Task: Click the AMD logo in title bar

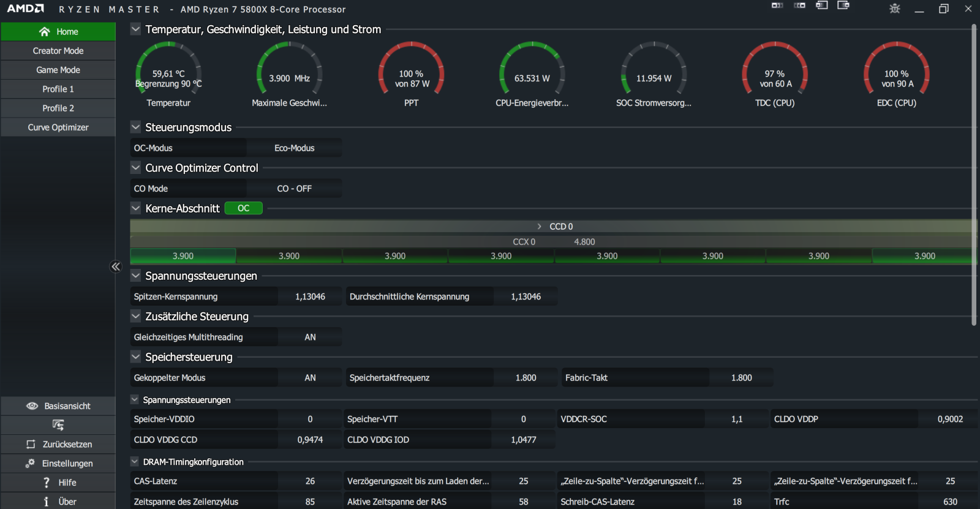Action: [25, 9]
